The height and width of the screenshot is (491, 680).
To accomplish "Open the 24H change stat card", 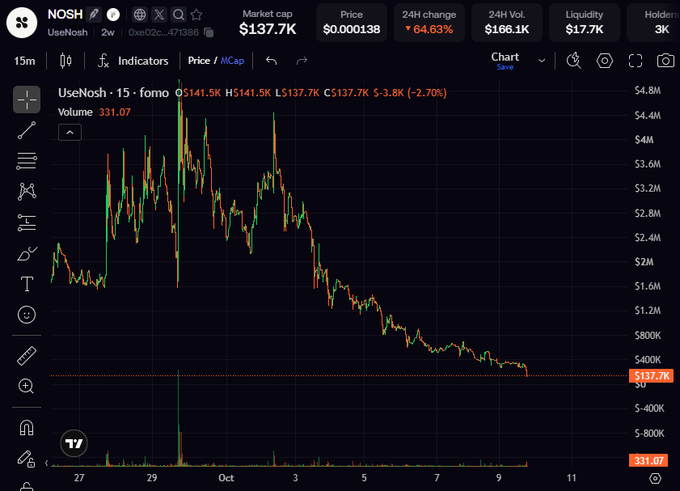I will tap(429, 23).
